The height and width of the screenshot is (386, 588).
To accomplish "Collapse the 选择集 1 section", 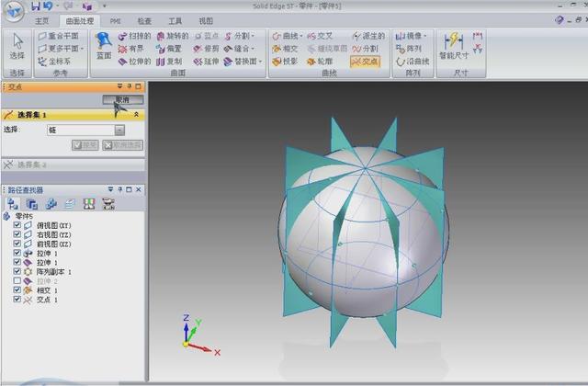I will (x=137, y=115).
